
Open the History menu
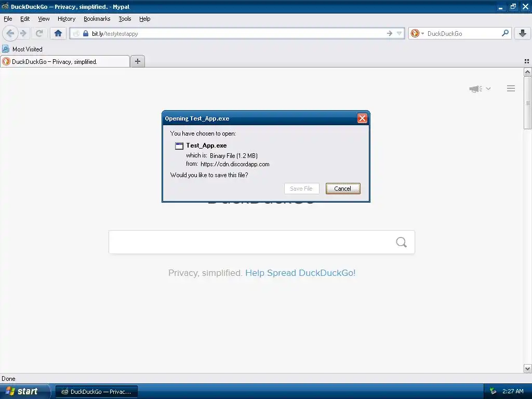click(x=66, y=19)
